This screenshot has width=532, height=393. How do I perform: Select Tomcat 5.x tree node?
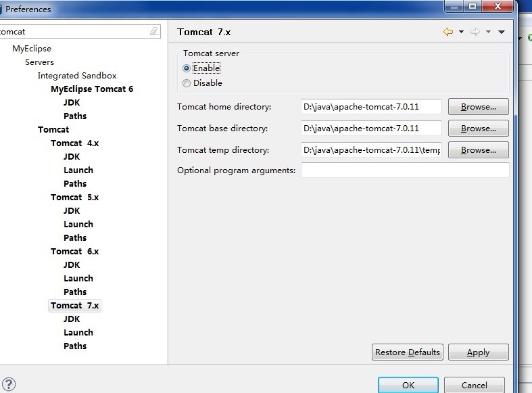point(74,198)
